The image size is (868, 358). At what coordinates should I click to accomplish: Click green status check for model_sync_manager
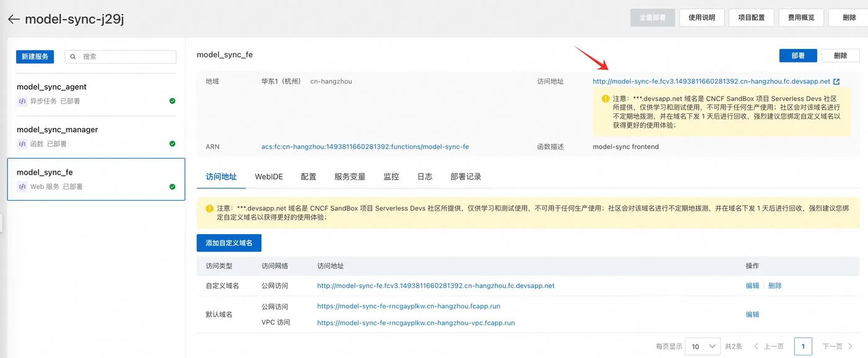coord(172,144)
